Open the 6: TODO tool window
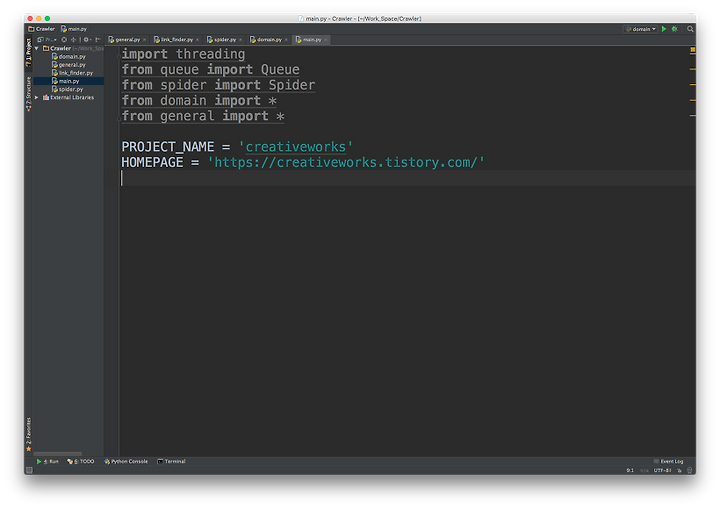The width and height of the screenshot is (720, 509). [81, 461]
